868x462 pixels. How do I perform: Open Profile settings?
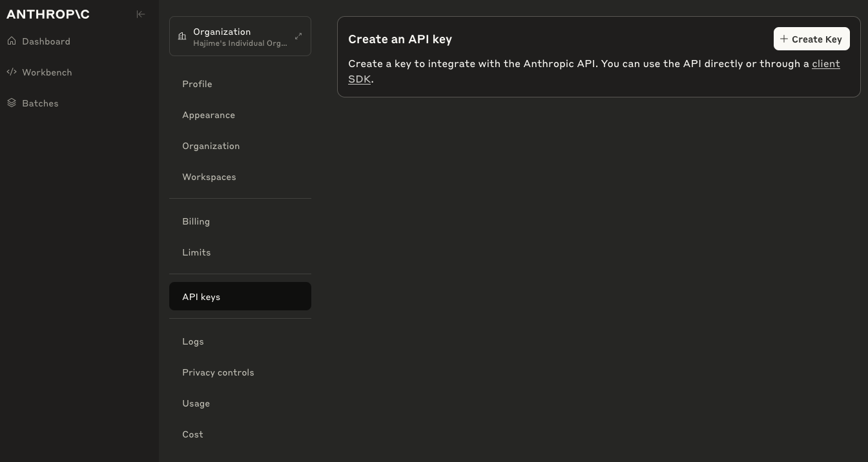coord(197,84)
